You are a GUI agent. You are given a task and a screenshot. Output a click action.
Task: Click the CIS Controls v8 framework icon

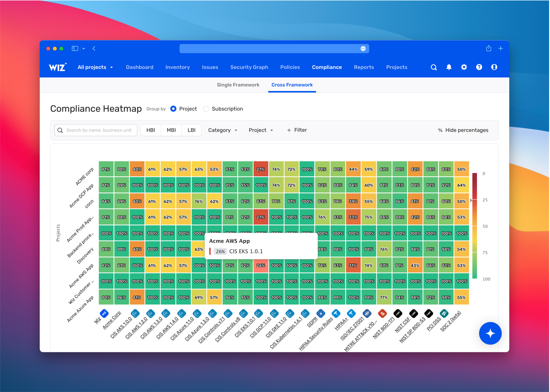coord(243,314)
